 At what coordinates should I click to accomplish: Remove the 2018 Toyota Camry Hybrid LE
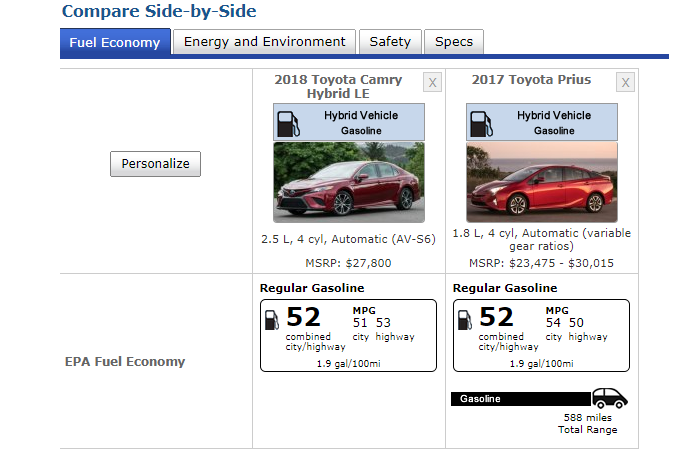point(432,82)
